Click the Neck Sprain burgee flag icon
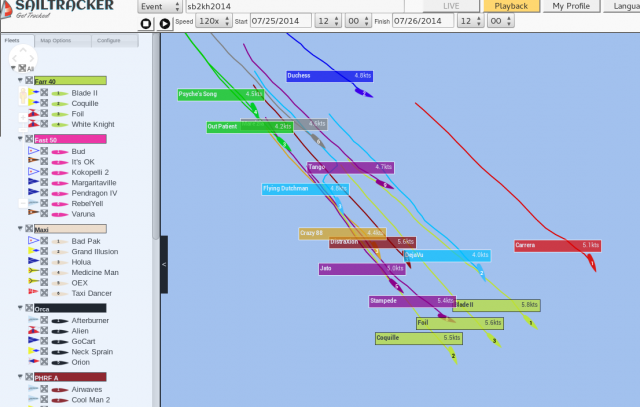This screenshot has width=640, height=407. tap(33, 351)
